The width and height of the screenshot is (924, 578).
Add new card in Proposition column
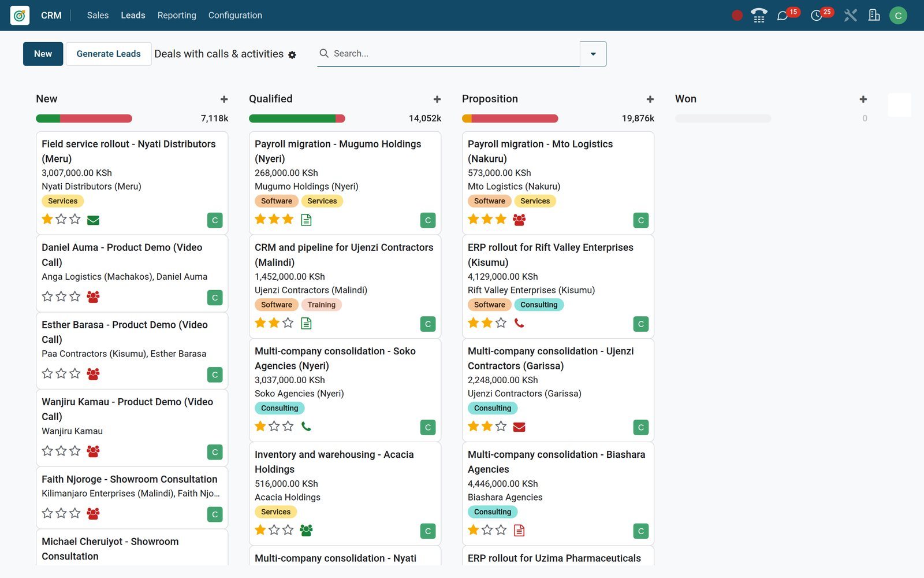(x=650, y=99)
